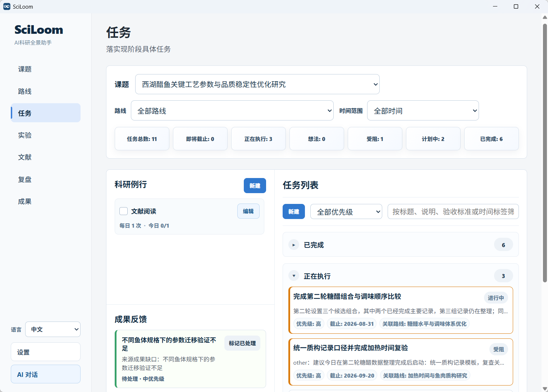This screenshot has width=548, height=392.
Task: Click 新建 button in 任务列表 panel
Action: tap(294, 211)
